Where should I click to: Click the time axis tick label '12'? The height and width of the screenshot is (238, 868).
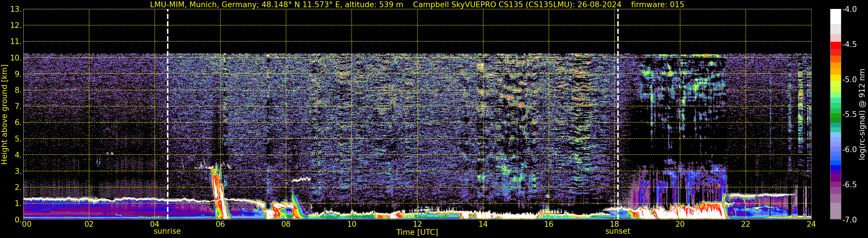point(417,224)
